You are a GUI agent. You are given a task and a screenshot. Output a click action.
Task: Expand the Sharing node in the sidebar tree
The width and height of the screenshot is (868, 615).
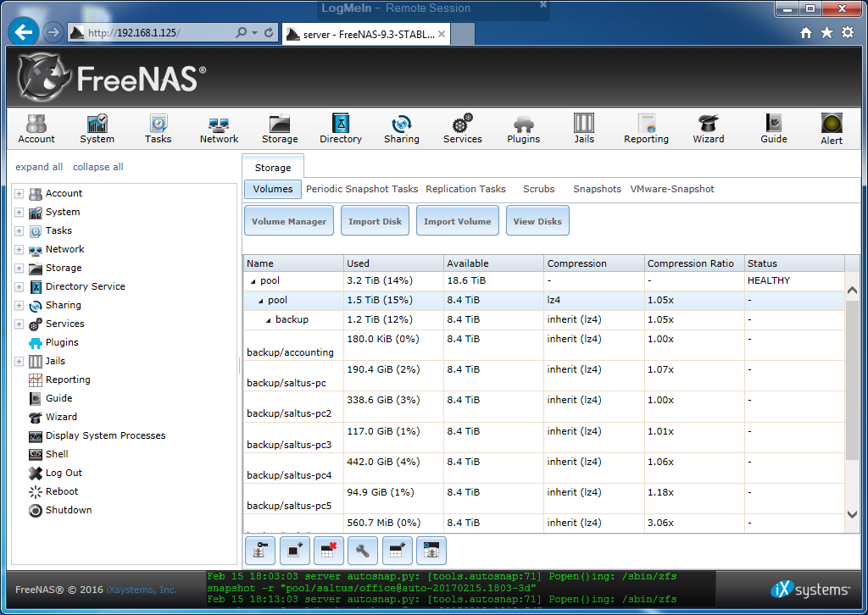pyautogui.click(x=19, y=305)
